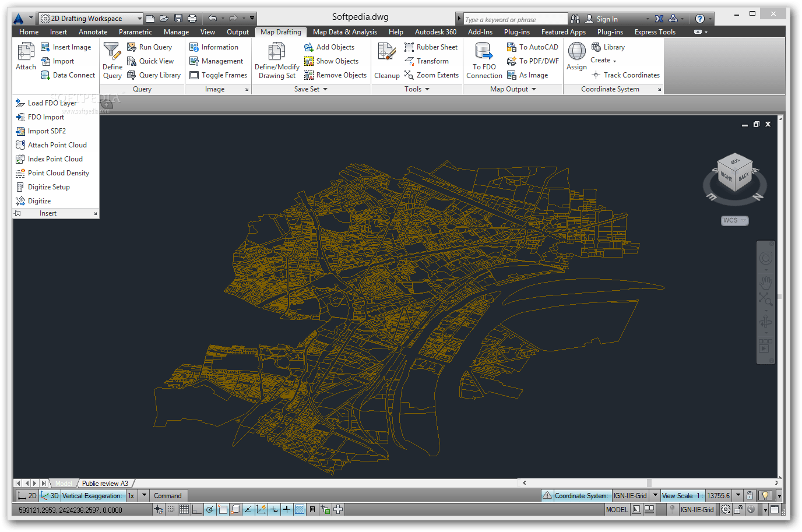This screenshot has width=802, height=532.
Task: Switch to 3D view mode toggle
Action: [x=50, y=496]
